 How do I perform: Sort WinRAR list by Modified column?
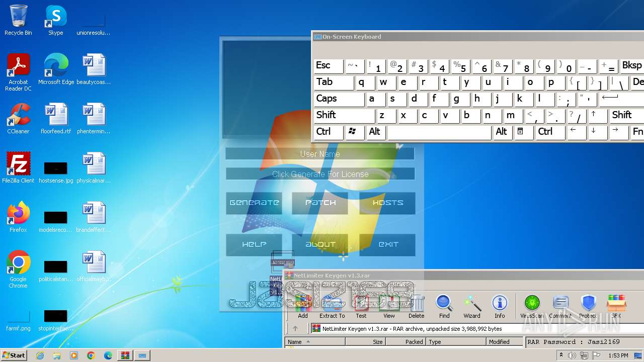tap(505, 342)
